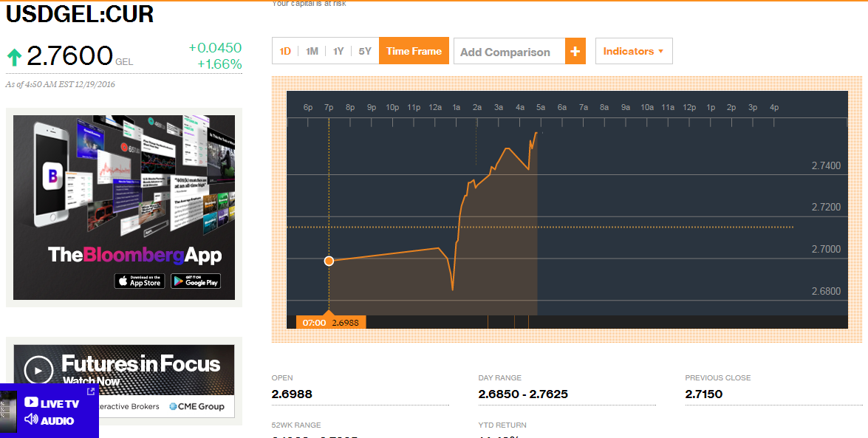Select the 1D chart range
The width and height of the screenshot is (868, 438).
(x=285, y=52)
